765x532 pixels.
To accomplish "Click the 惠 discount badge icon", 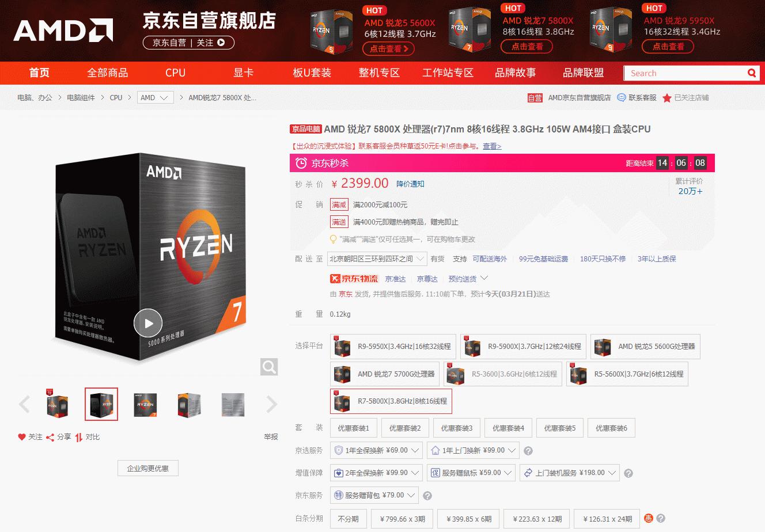I will point(648,518).
